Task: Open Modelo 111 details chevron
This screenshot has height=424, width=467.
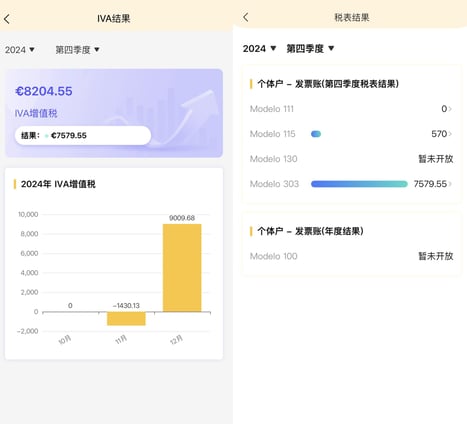Action: [x=450, y=109]
